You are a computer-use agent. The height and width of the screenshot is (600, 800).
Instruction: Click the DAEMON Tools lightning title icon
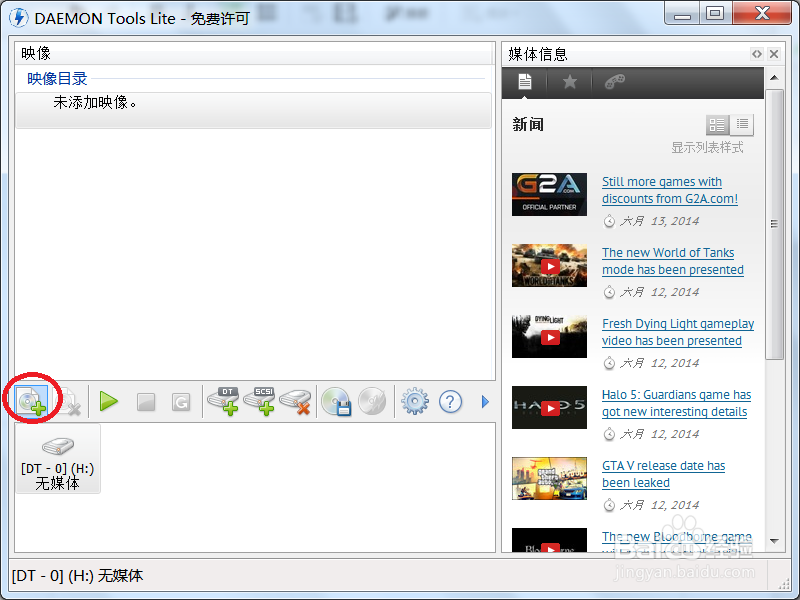click(19, 17)
